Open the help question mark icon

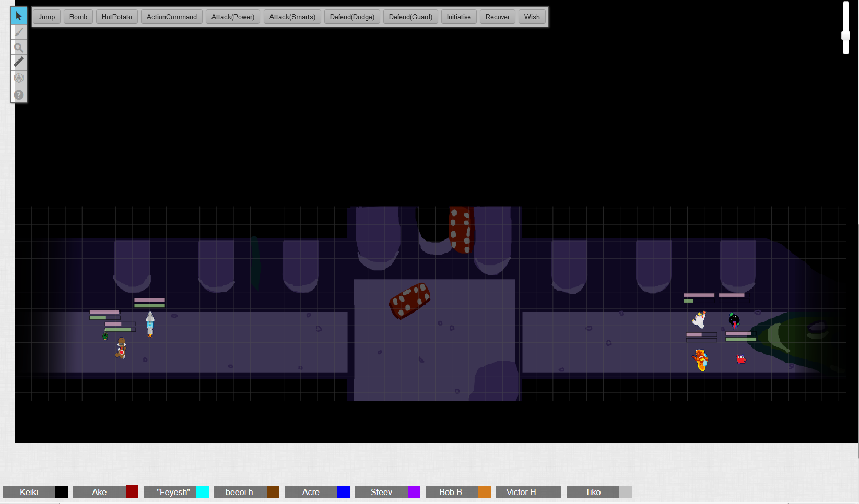pyautogui.click(x=19, y=94)
